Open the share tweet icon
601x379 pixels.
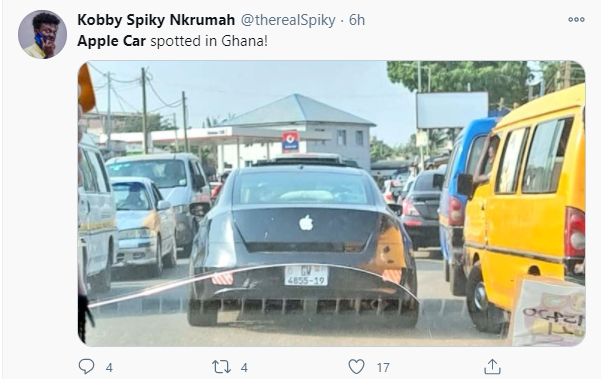click(x=492, y=367)
